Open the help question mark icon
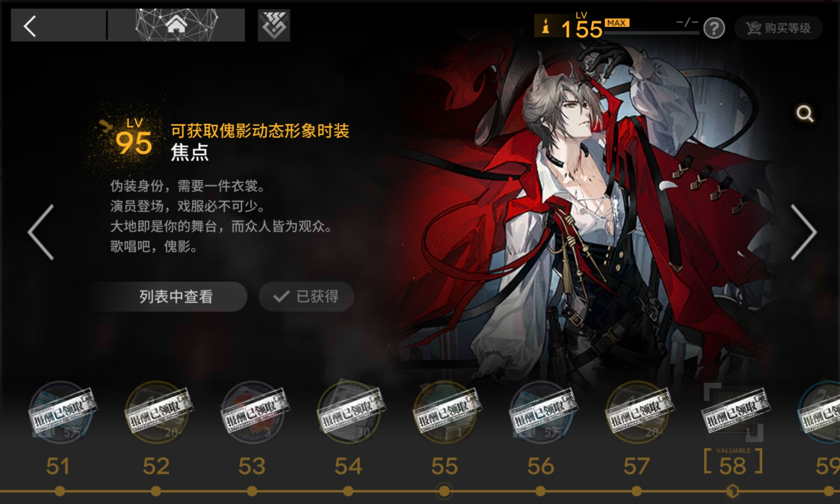The image size is (840, 504). tap(714, 29)
